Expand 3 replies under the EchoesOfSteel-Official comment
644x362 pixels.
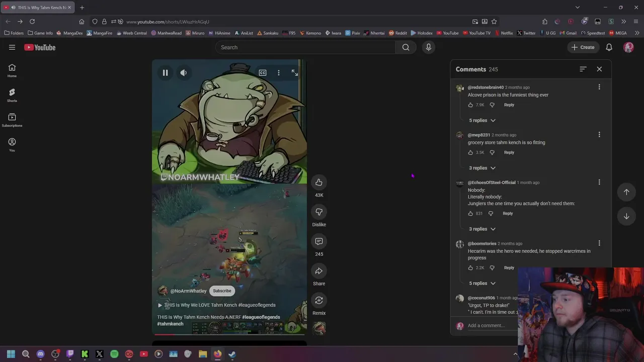(482, 229)
